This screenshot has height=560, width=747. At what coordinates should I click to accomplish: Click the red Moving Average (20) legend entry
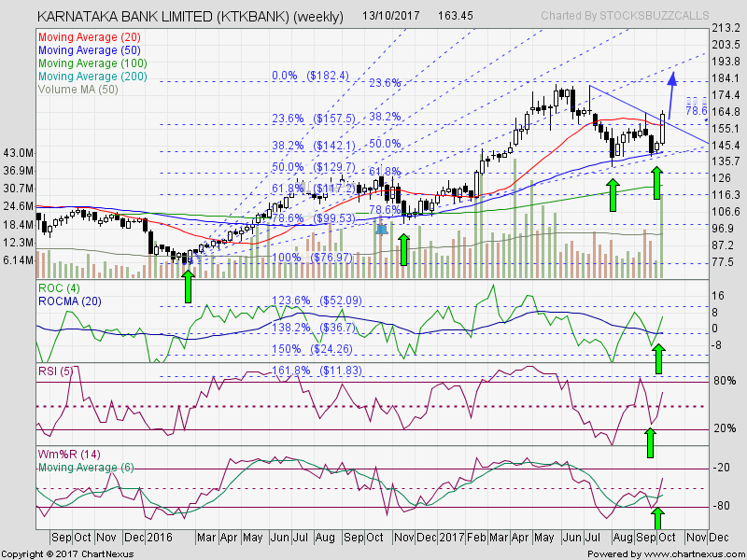[89, 37]
